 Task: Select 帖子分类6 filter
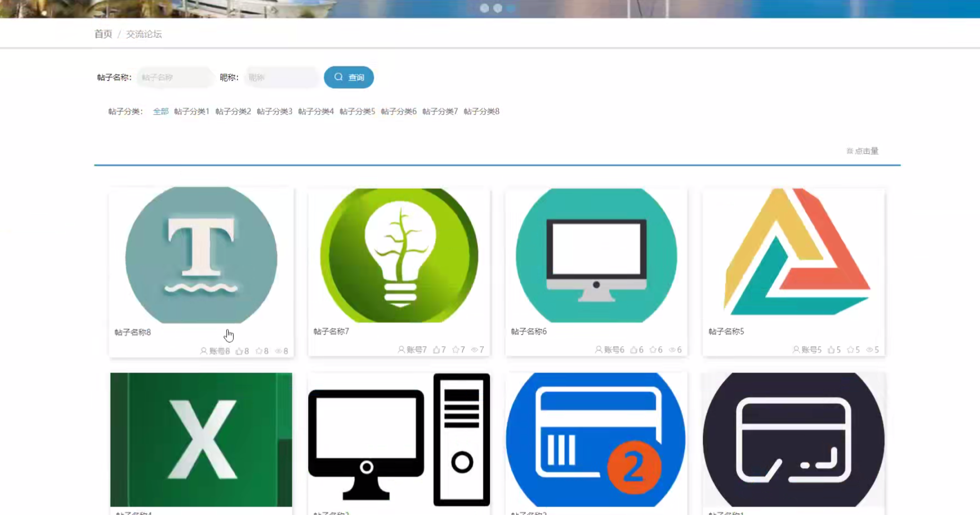click(399, 111)
